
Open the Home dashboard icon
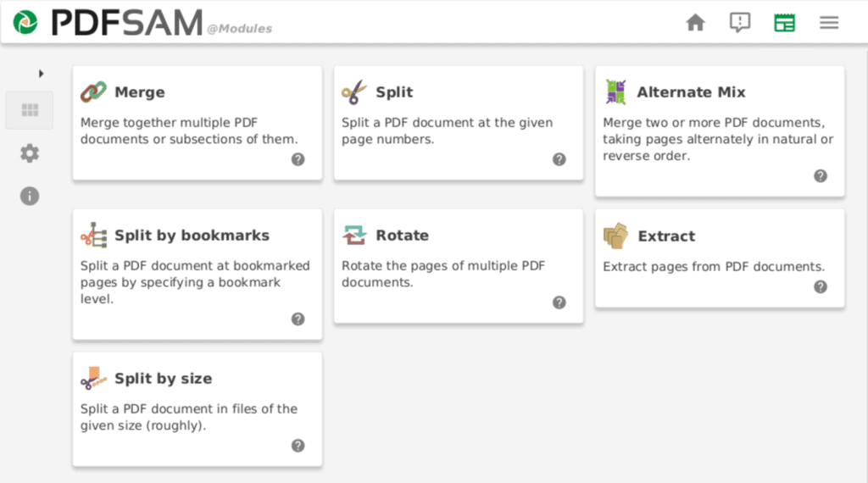pyautogui.click(x=695, y=23)
